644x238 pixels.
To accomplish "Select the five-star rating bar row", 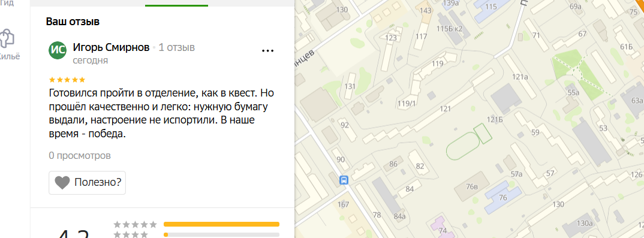I will [197, 224].
